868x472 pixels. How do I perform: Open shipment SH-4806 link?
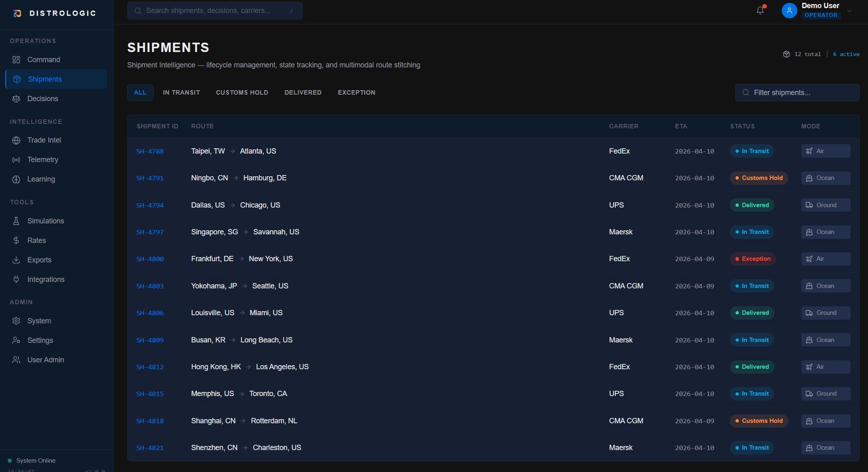tap(150, 313)
